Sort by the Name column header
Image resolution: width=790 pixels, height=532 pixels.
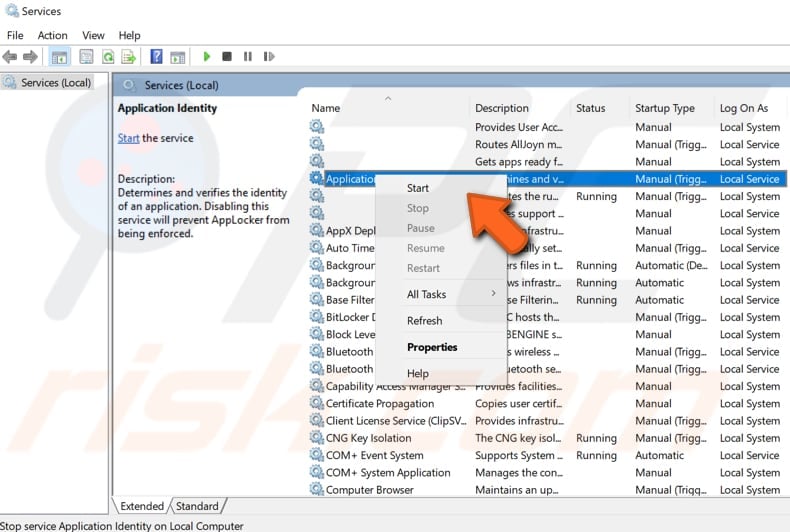point(325,108)
